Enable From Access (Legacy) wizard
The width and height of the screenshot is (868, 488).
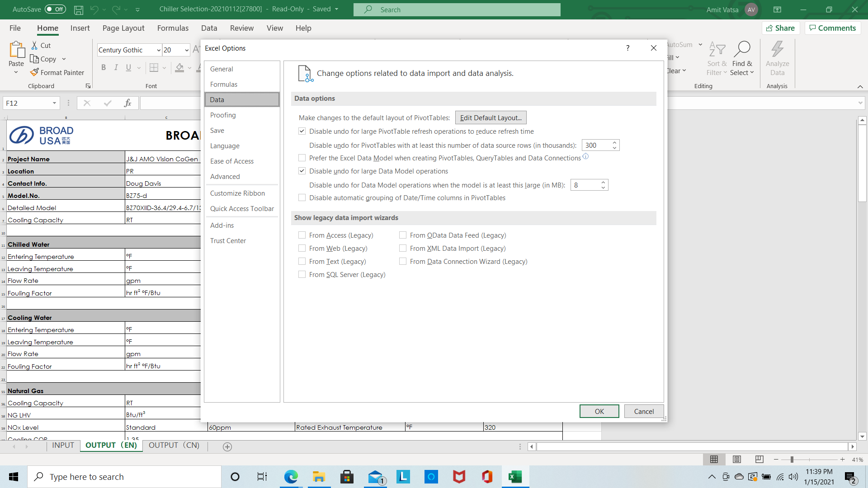point(302,235)
